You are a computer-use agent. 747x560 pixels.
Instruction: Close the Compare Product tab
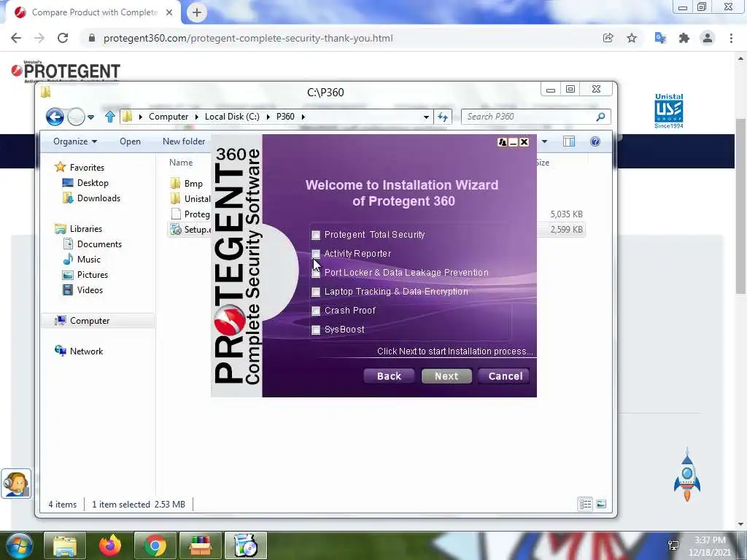point(169,12)
